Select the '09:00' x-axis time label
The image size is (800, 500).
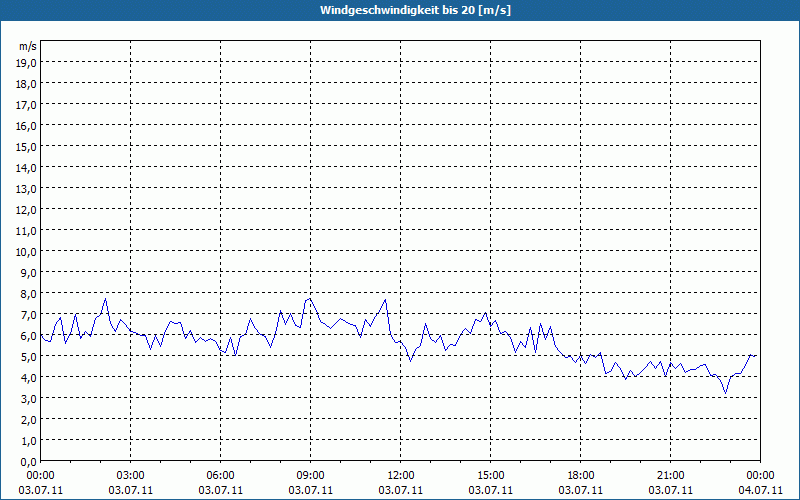click(311, 476)
